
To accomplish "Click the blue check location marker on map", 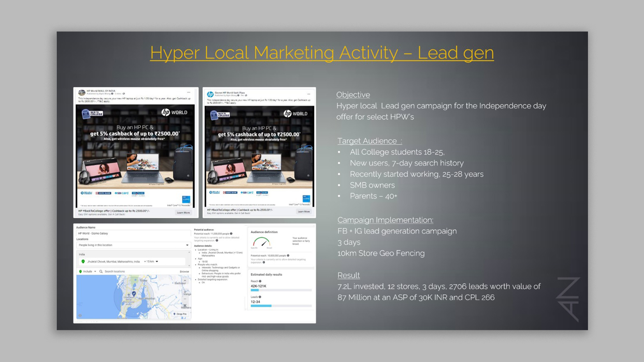I will 134,294.
